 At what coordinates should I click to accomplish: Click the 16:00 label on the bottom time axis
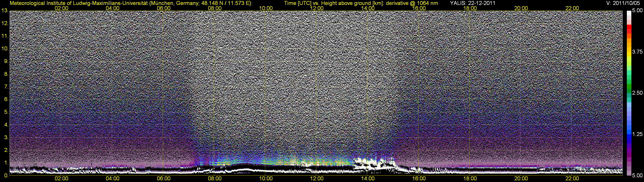tap(419, 179)
